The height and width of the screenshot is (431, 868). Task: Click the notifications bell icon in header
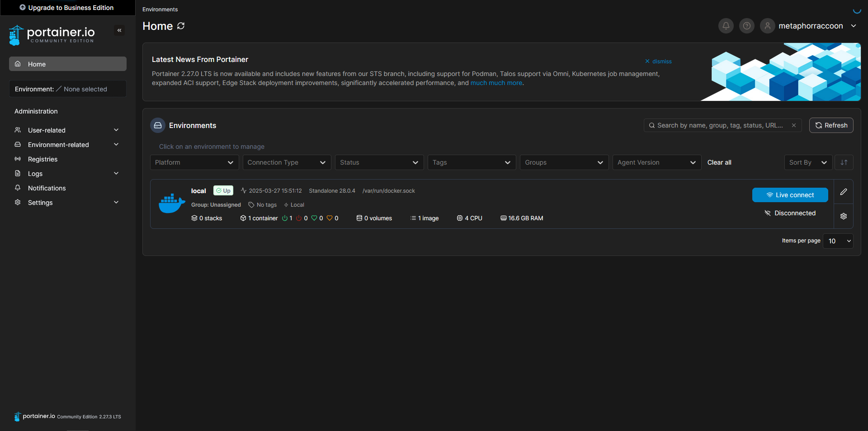[x=726, y=26]
